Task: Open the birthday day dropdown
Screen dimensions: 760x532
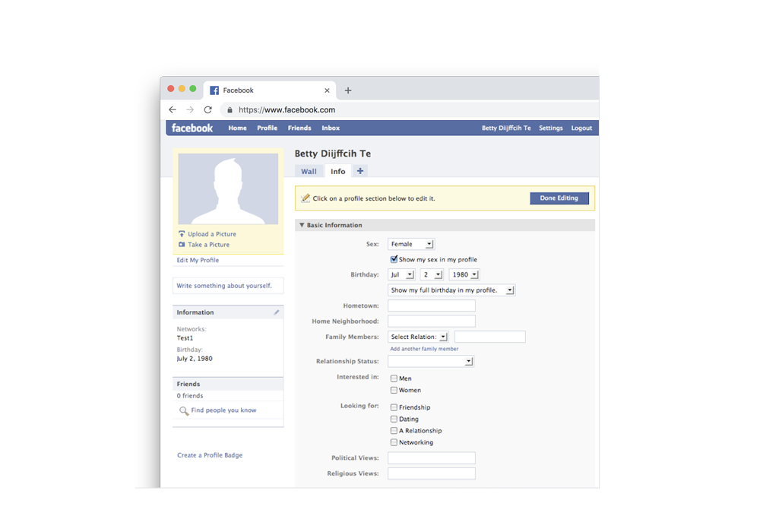Action: (432, 274)
